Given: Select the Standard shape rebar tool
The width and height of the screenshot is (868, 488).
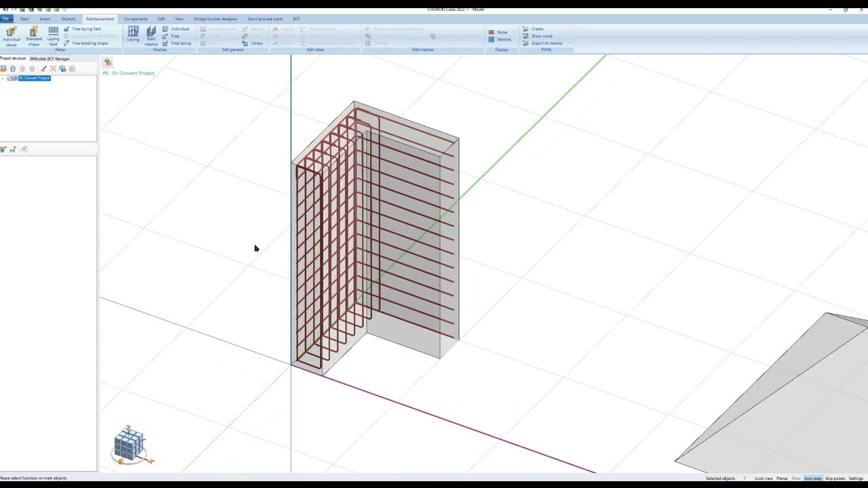Looking at the screenshot, I should [33, 36].
